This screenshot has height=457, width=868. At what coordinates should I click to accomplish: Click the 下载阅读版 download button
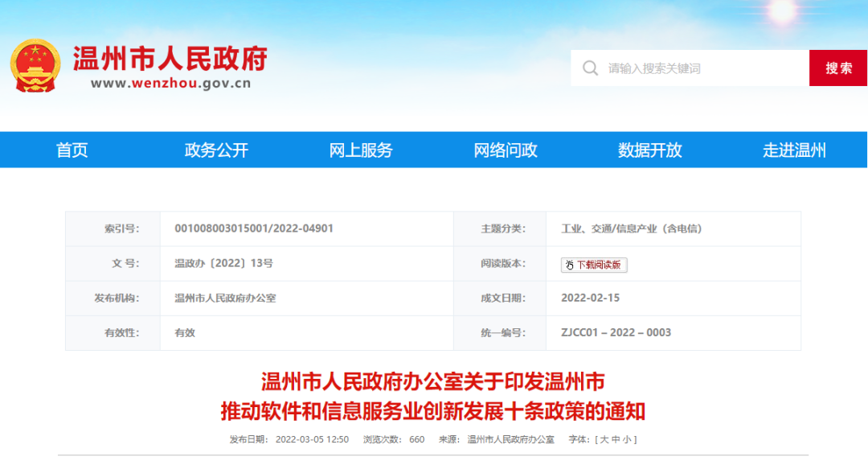pos(594,265)
